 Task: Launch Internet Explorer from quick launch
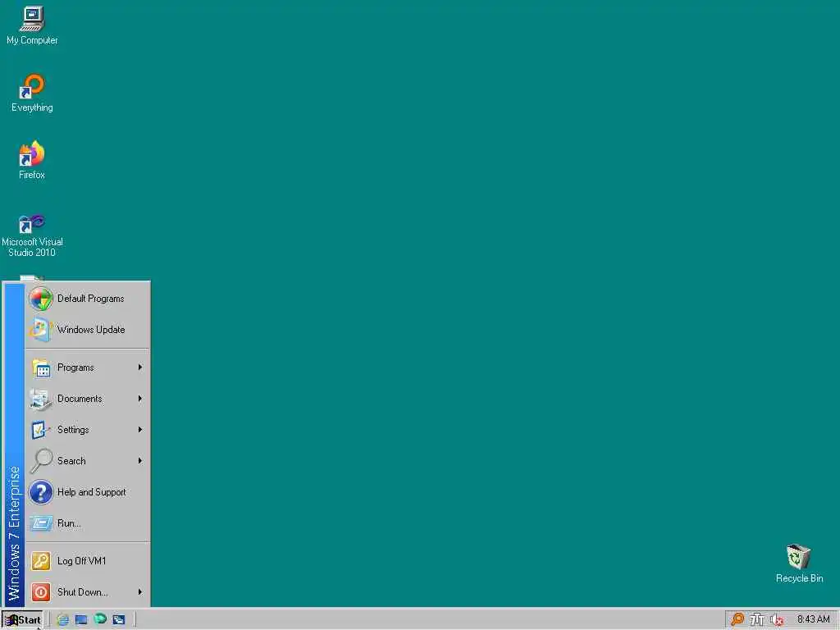[x=62, y=620]
